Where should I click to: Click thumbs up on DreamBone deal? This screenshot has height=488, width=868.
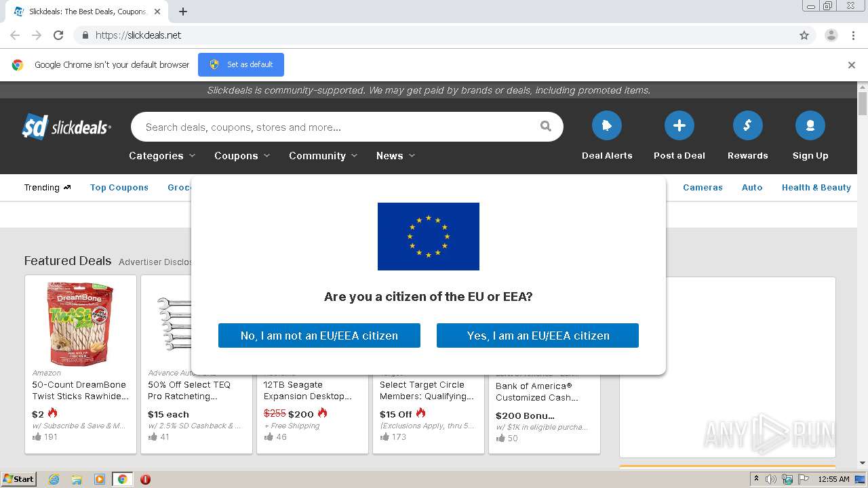[x=37, y=437]
